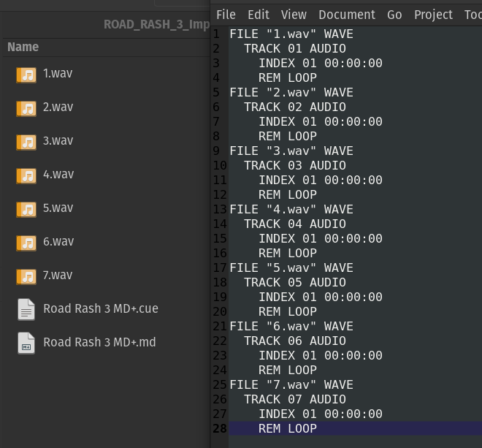Place cursor on FILE "4.wav" WAVE line
This screenshot has width=482, height=448.
click(291, 209)
